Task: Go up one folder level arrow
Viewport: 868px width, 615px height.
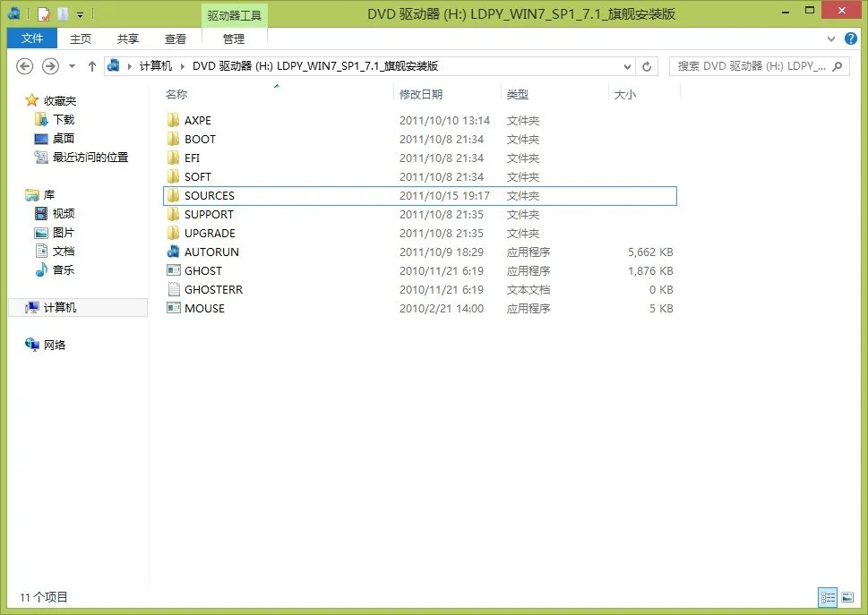Action: (x=91, y=66)
